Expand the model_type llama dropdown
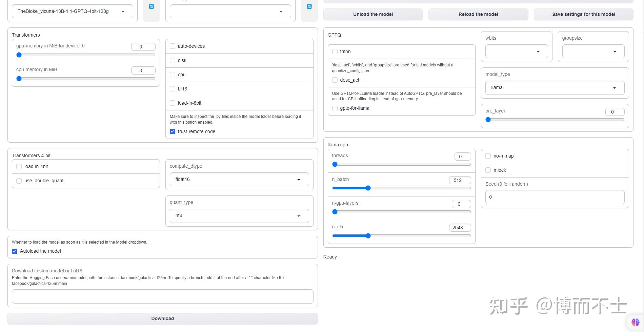This screenshot has width=644, height=332. [x=555, y=88]
